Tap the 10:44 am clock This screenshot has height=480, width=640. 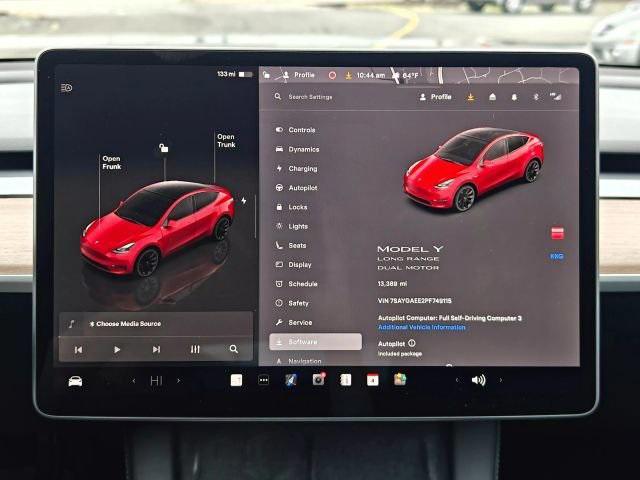pyautogui.click(x=371, y=76)
